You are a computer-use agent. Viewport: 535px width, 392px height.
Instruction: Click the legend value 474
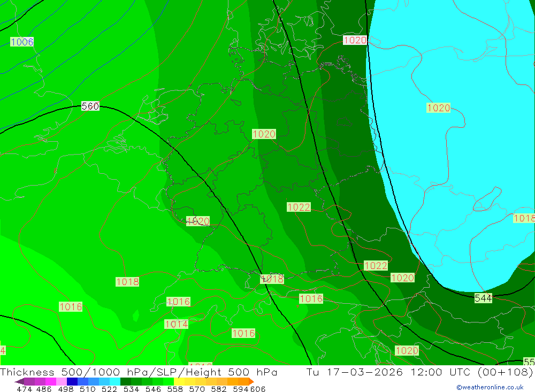click(25, 389)
